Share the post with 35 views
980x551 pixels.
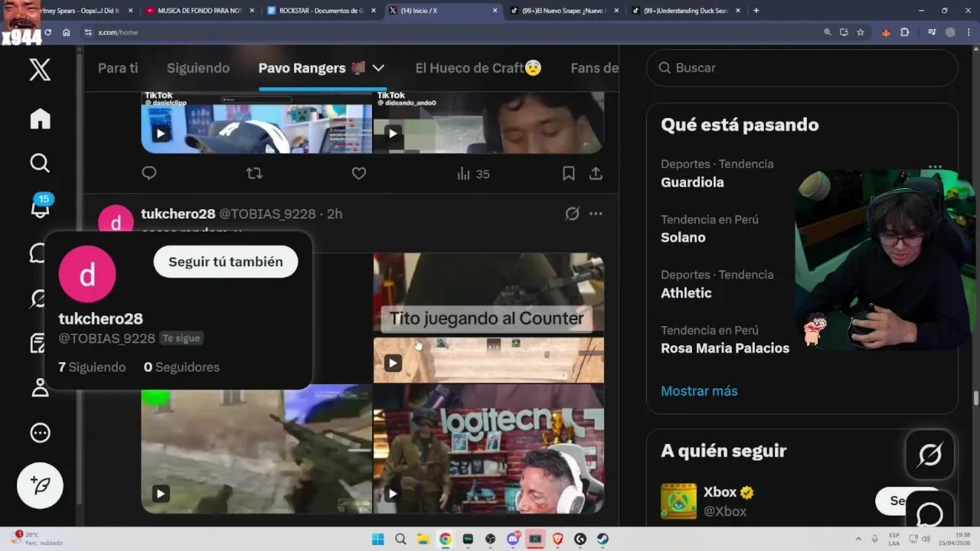pos(596,174)
